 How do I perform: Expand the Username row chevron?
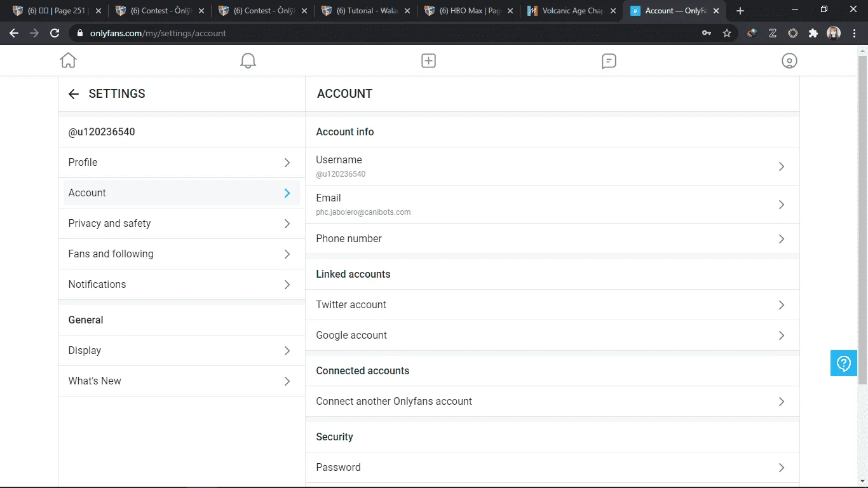782,166
